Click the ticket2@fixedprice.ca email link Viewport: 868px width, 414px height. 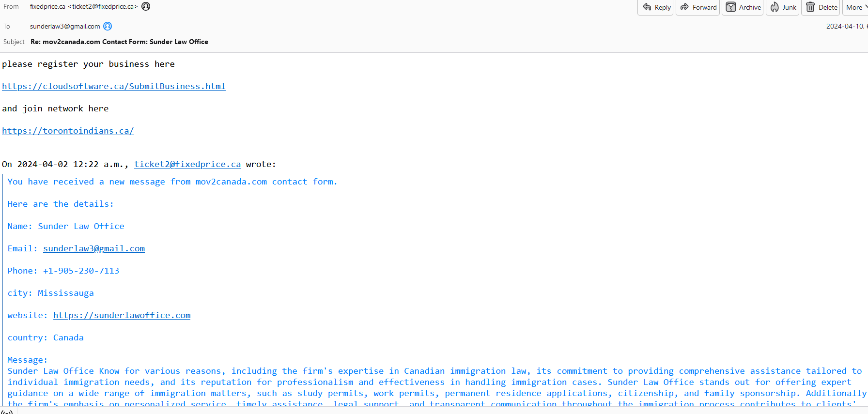click(x=187, y=164)
